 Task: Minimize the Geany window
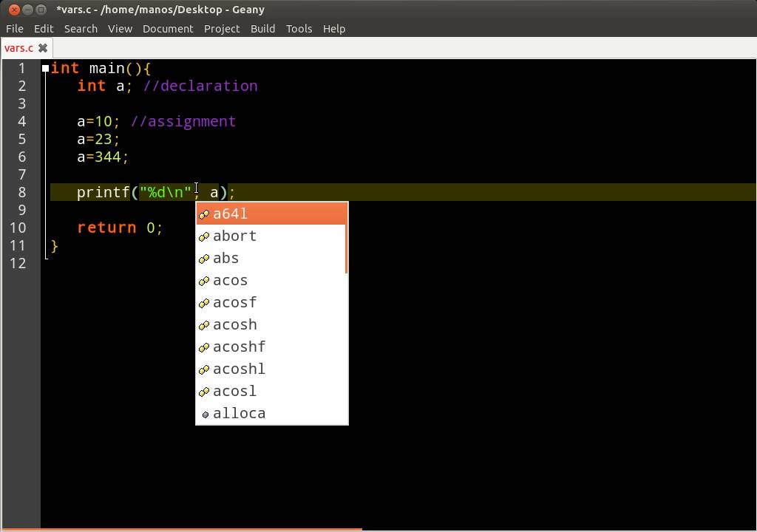pos(28,9)
